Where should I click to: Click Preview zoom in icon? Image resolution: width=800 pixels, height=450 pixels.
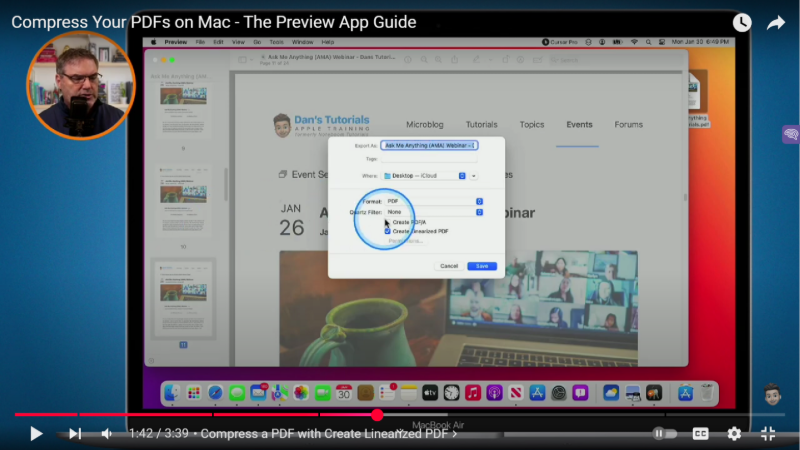(x=438, y=60)
